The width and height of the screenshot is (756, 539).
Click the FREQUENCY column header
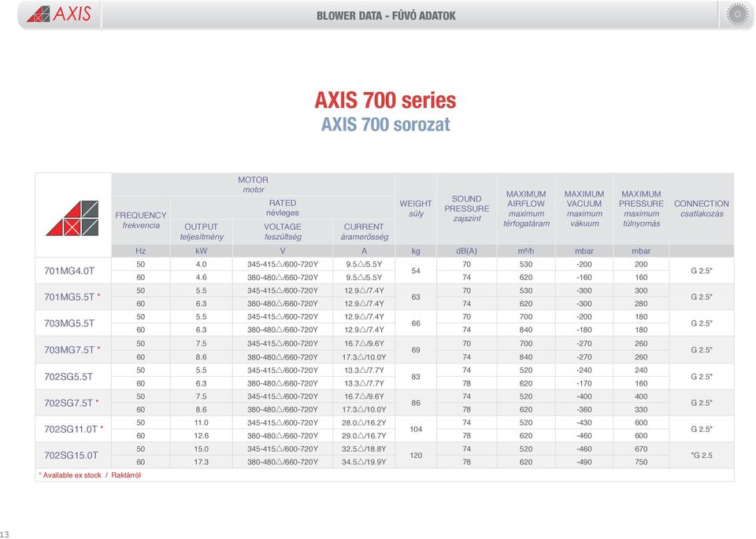click(141, 220)
